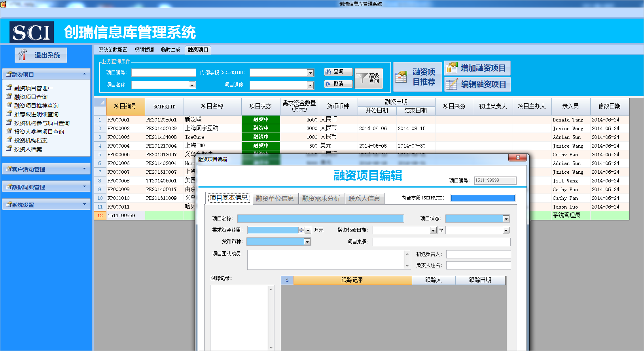The image size is (644, 351).
Task: Click the 融资项目查询 sidebar icon
Action: pos(9,96)
